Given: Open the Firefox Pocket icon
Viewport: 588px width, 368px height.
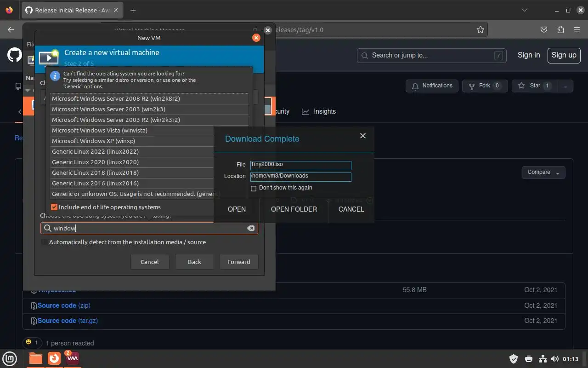Looking at the screenshot, I should click(x=544, y=29).
